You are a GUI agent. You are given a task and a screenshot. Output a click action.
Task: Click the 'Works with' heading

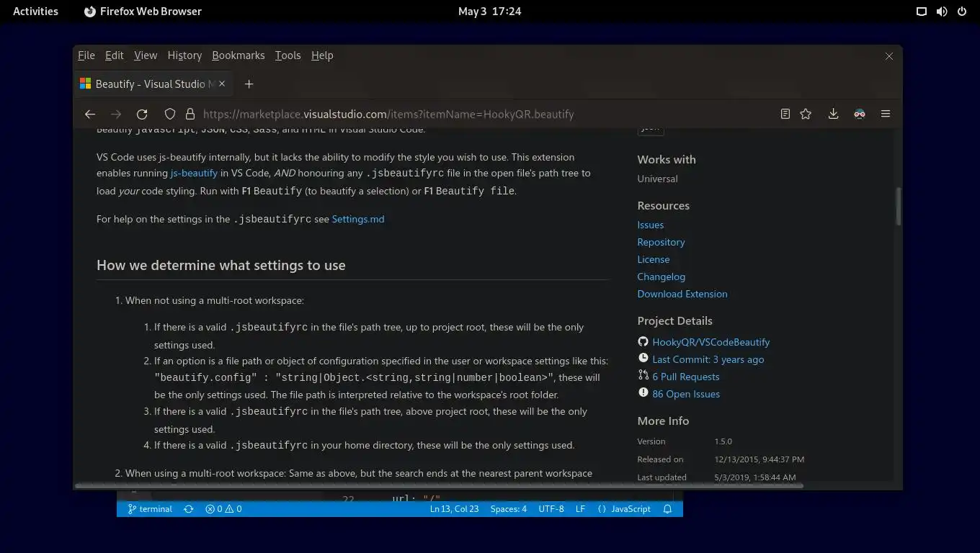(667, 159)
